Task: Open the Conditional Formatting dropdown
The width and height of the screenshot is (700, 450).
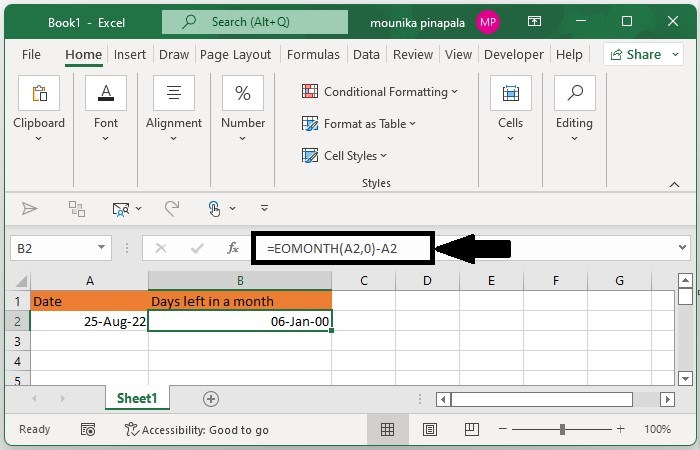Action: pos(454,92)
